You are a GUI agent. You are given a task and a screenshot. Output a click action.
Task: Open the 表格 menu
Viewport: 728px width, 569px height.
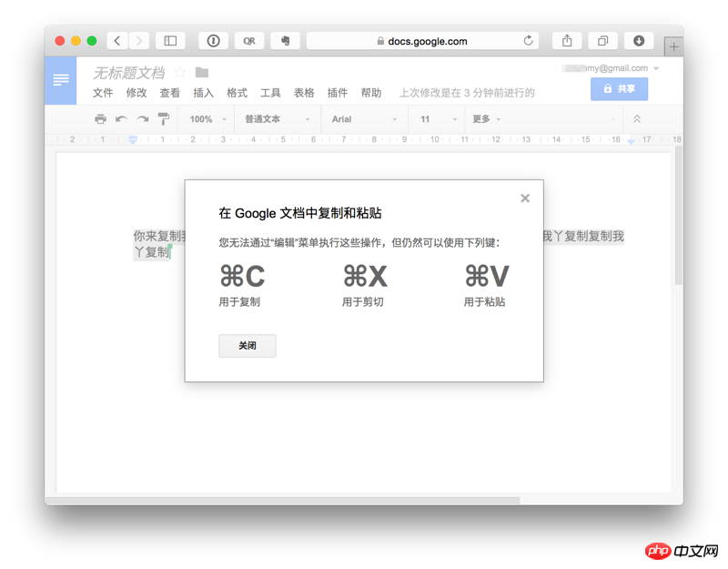(304, 93)
